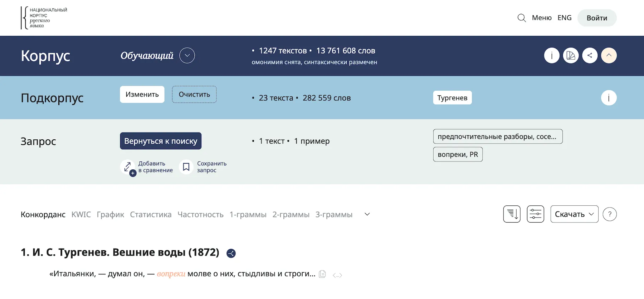Open the Частотность tab
Screen dimensions: 644x299
200,214
